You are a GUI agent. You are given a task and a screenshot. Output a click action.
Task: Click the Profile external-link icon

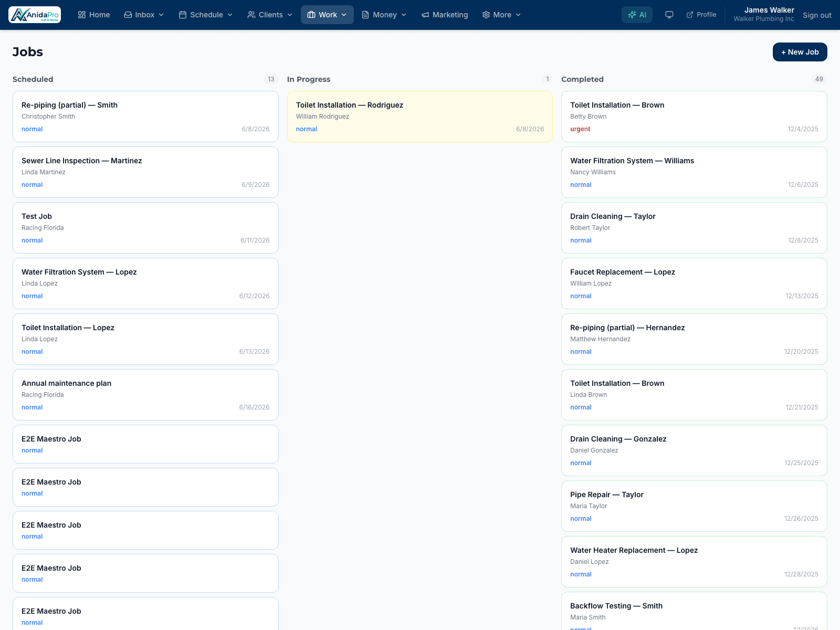(690, 15)
